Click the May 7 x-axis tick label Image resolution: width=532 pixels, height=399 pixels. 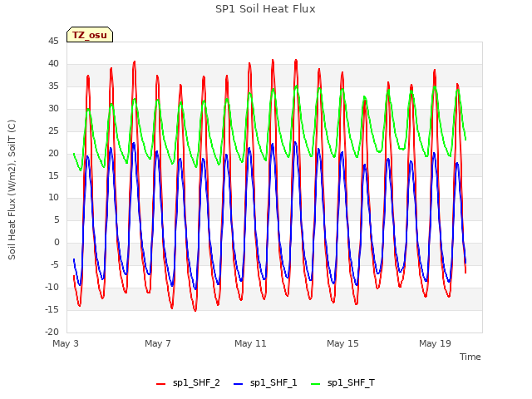coord(158,343)
